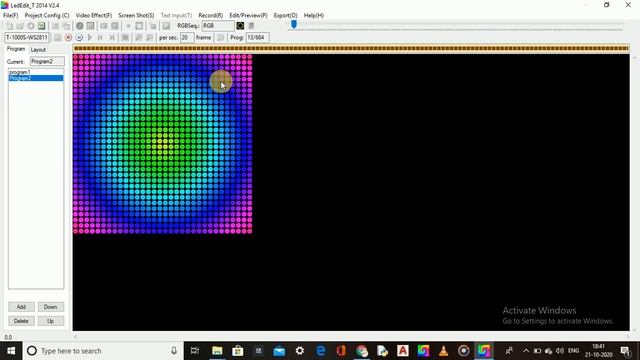The width and height of the screenshot is (640, 360).
Task: Click the blue circular pause icon
Action: [79, 38]
